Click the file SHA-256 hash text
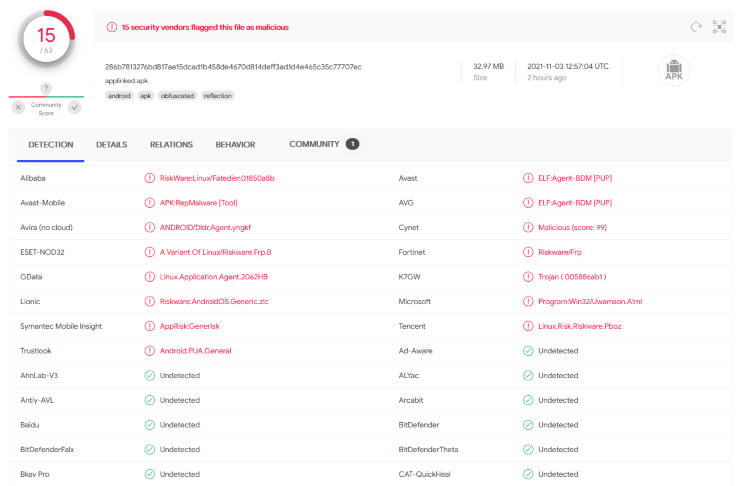The width and height of the screenshot is (750, 486). pyautogui.click(x=233, y=66)
